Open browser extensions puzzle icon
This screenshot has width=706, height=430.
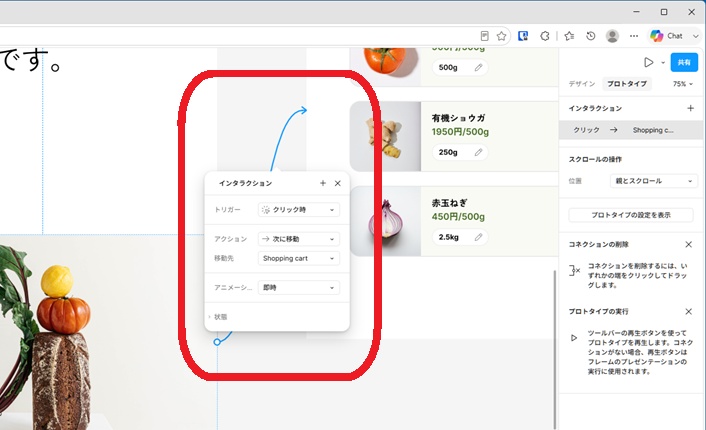pos(545,36)
